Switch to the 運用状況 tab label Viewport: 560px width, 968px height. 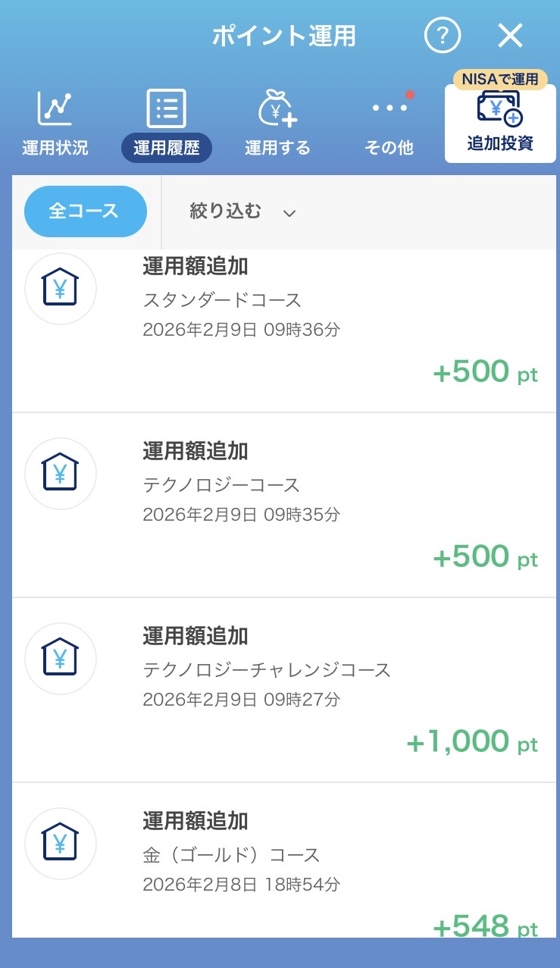click(55, 148)
